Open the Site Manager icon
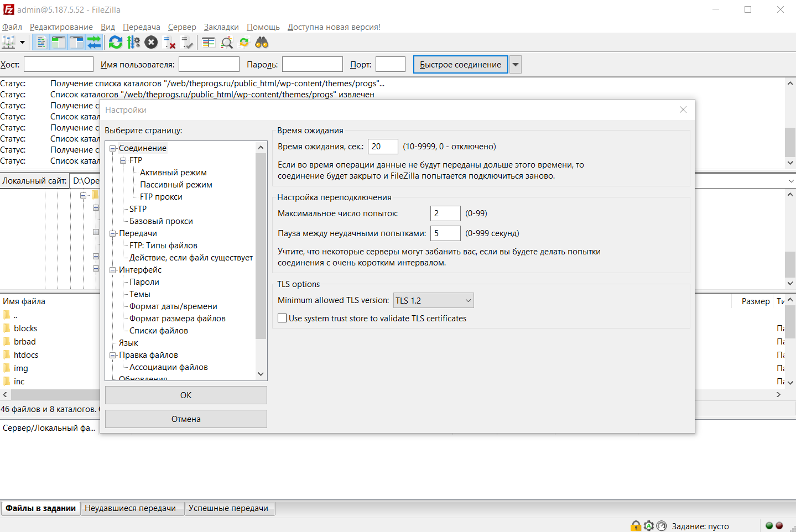Viewport: 796px width, 532px height. [x=8, y=43]
